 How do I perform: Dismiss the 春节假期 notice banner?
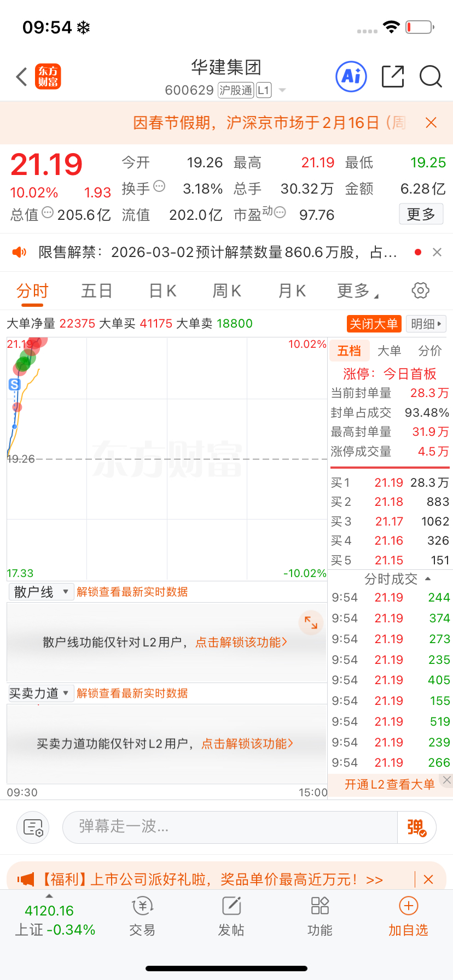point(431,122)
